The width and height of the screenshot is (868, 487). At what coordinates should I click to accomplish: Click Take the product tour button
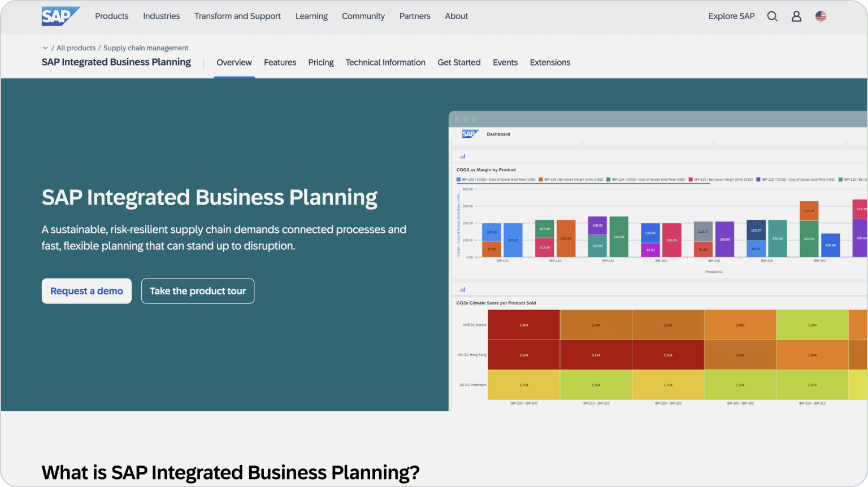[x=198, y=291]
